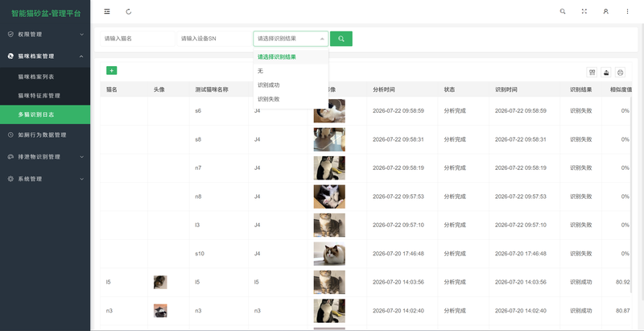644x331 pixels.
Task: Click the 猫咪档案管理 menu icon
Action: point(10,56)
